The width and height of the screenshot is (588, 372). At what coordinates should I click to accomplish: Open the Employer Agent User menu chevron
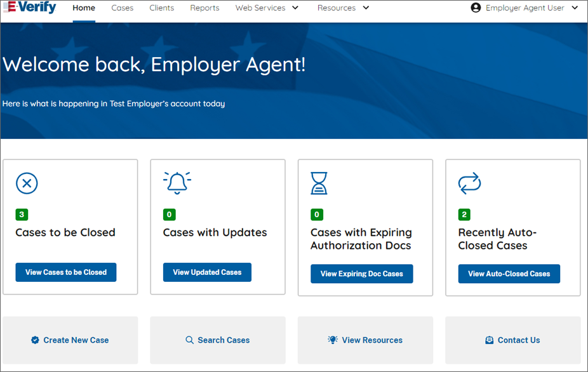pos(575,8)
